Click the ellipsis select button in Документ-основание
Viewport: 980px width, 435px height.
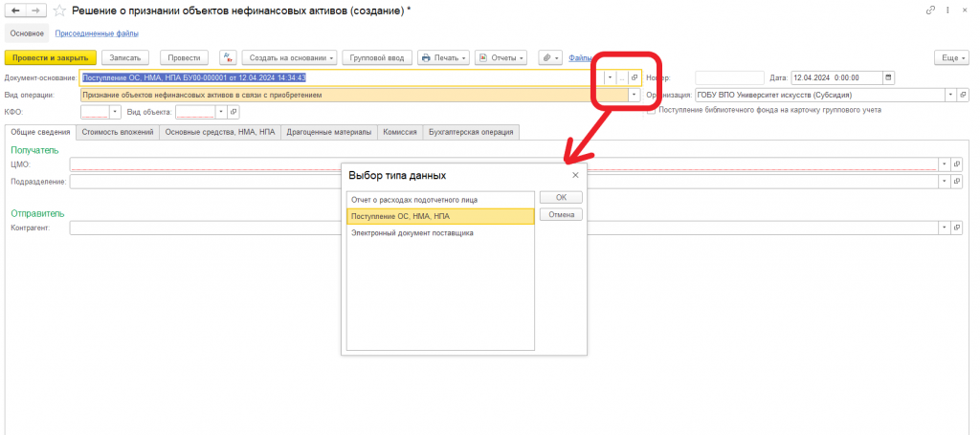point(622,78)
